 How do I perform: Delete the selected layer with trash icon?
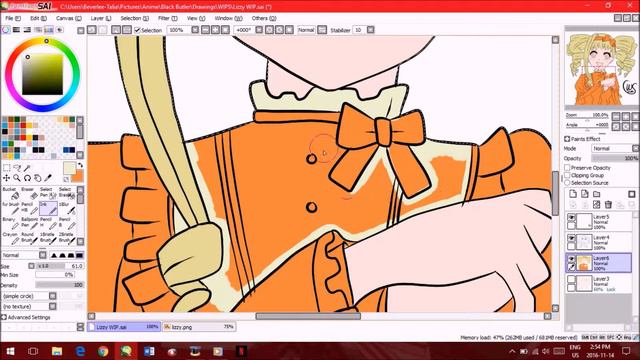click(x=608, y=204)
